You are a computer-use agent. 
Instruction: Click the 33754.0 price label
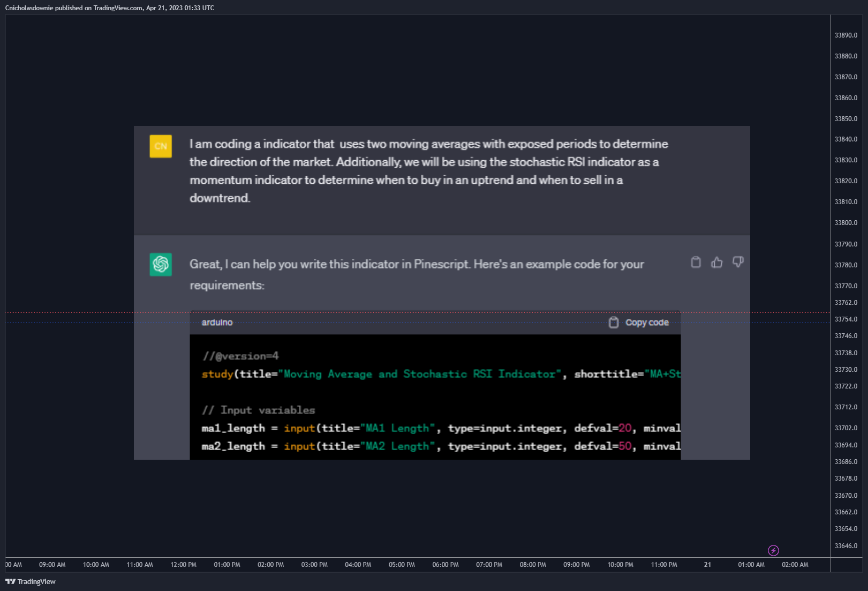[x=846, y=319]
